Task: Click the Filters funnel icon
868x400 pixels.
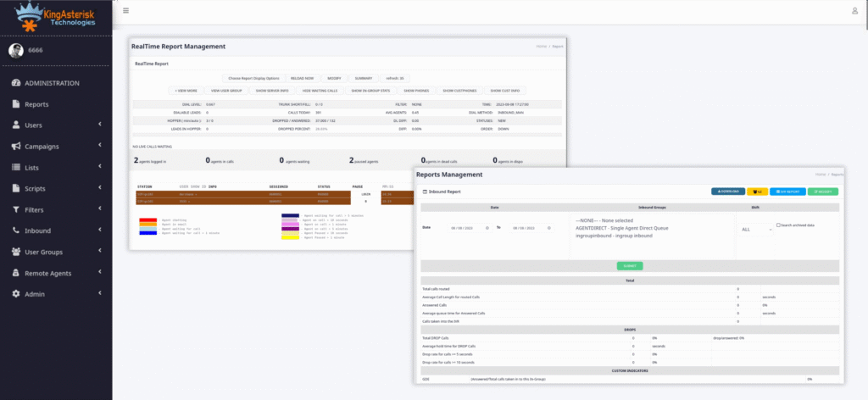Action: click(x=15, y=209)
